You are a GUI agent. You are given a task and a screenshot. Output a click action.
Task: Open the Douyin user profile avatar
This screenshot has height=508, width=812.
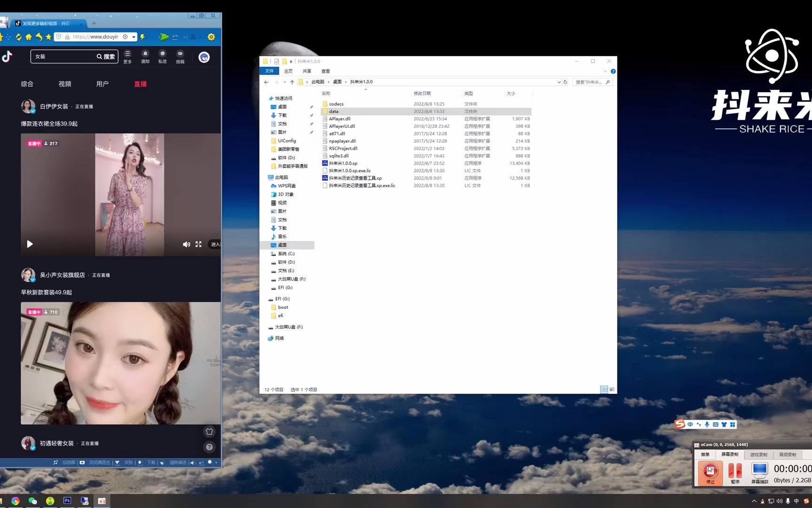204,57
